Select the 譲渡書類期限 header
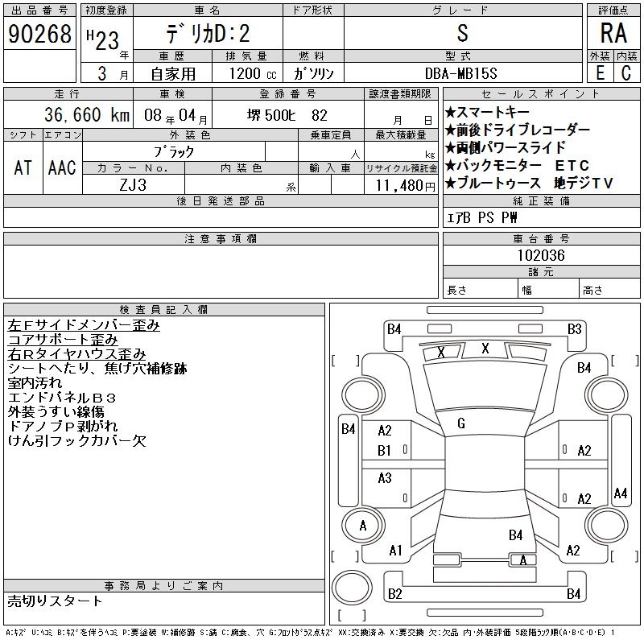The image size is (644, 644). tap(400, 93)
